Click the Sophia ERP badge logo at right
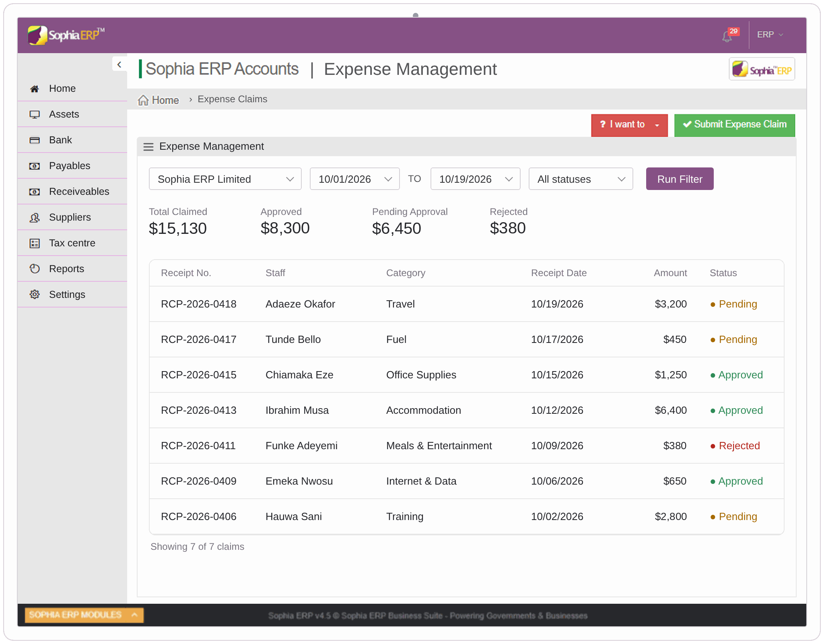The image size is (824, 644). (x=762, y=69)
